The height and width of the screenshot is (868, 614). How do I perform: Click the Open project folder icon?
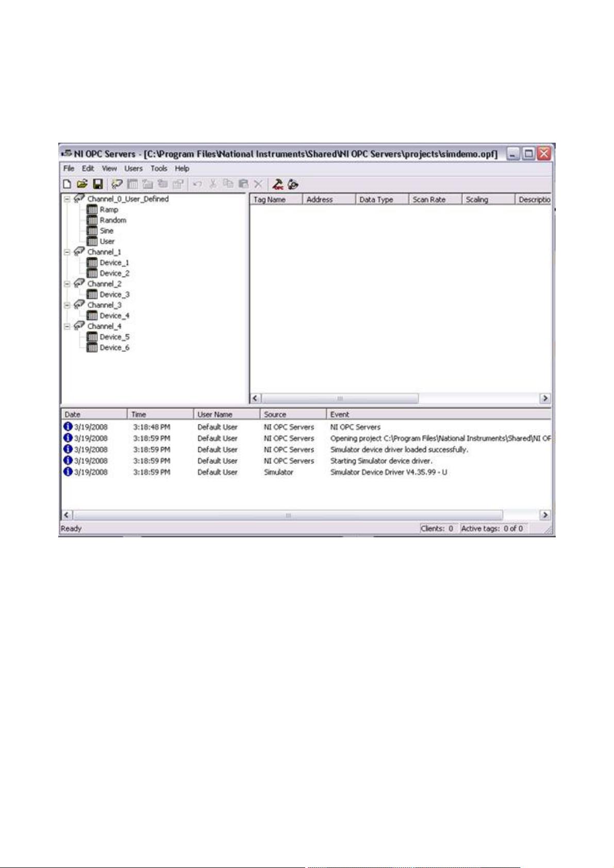point(82,184)
